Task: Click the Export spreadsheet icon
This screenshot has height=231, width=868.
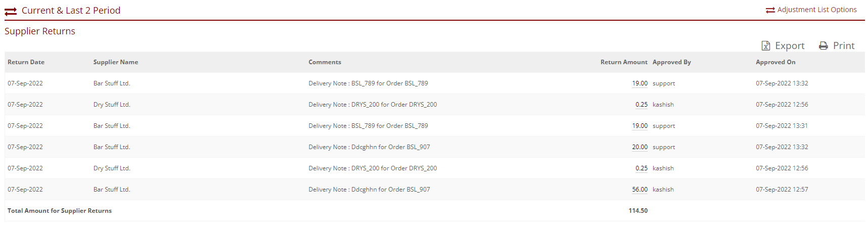Action: click(x=766, y=46)
